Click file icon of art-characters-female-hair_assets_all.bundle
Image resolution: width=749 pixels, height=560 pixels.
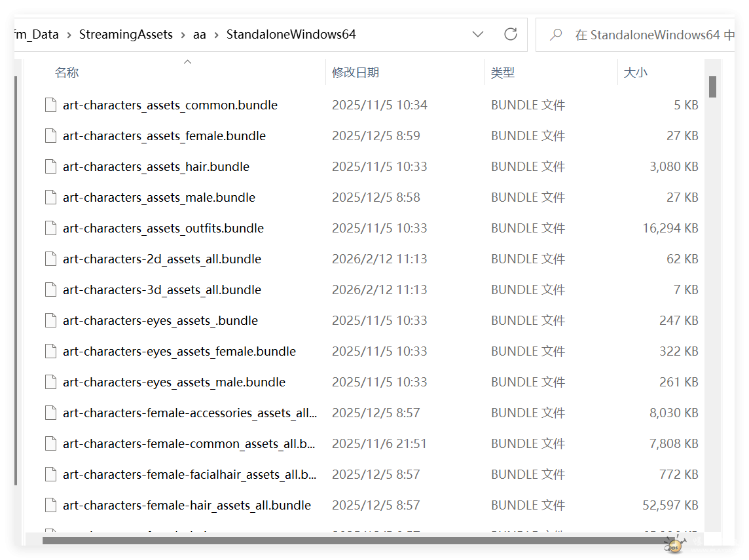[50, 505]
